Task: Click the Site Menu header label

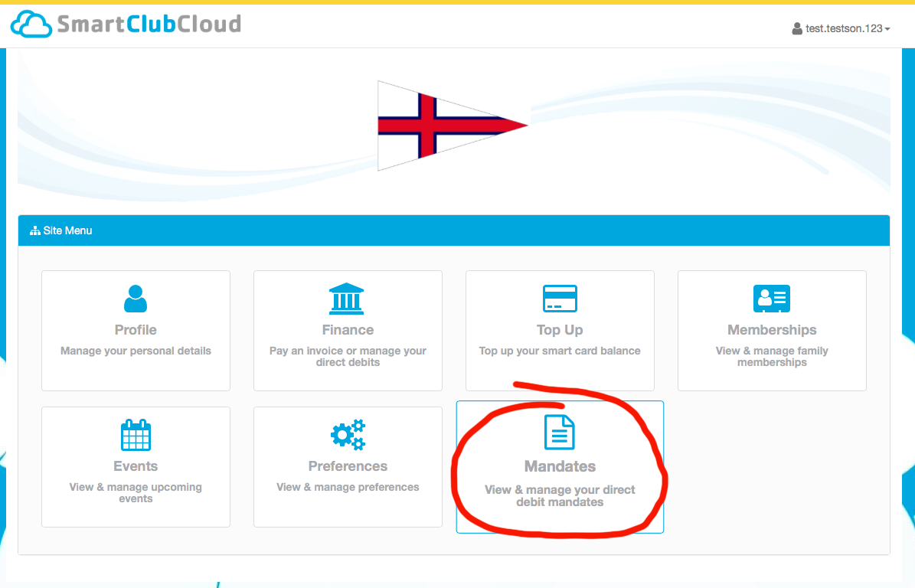Action: 67,230
